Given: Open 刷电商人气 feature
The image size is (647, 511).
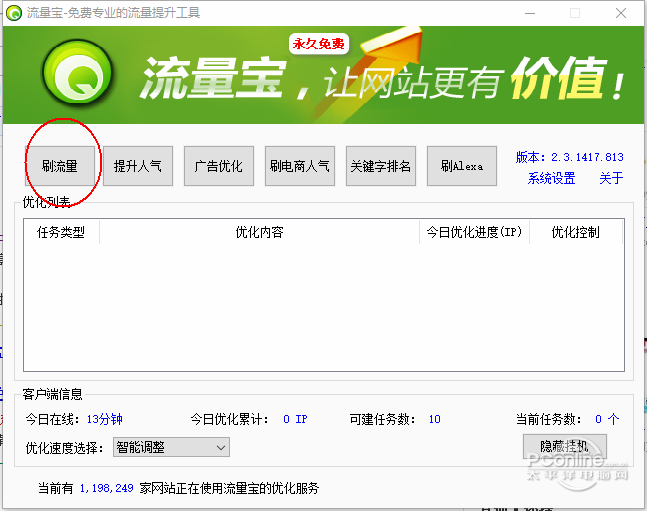Looking at the screenshot, I should tap(300, 166).
